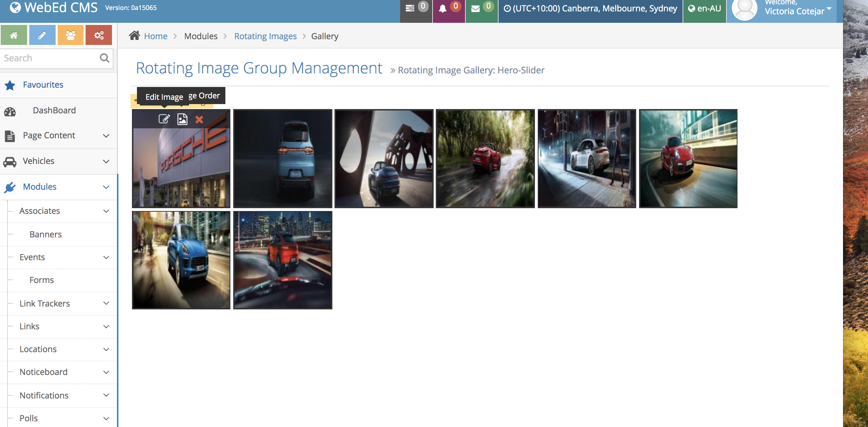The height and width of the screenshot is (427, 868).
Task: Open the envelope messages icon
Action: pos(475,9)
